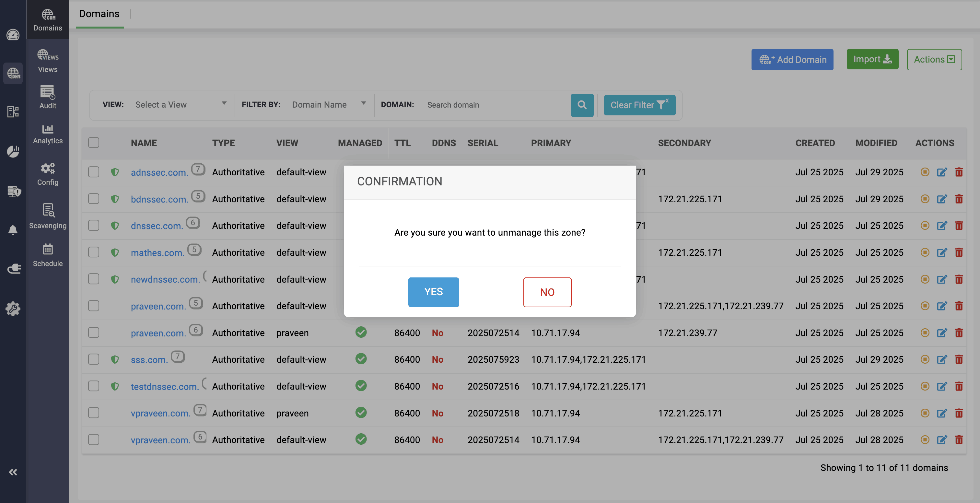This screenshot has height=503, width=980.
Task: Cancel by clicking NO
Action: pyautogui.click(x=547, y=292)
